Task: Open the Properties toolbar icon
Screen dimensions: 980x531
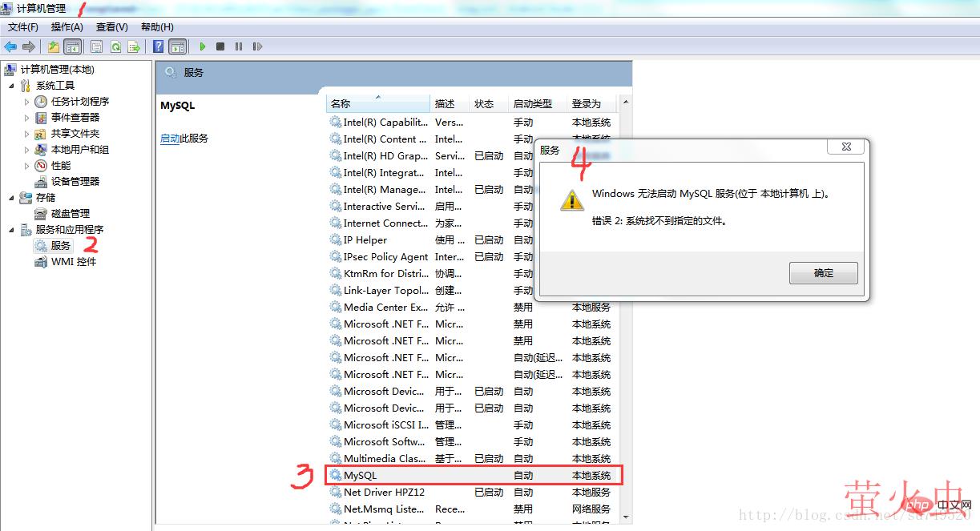Action: coord(97,46)
